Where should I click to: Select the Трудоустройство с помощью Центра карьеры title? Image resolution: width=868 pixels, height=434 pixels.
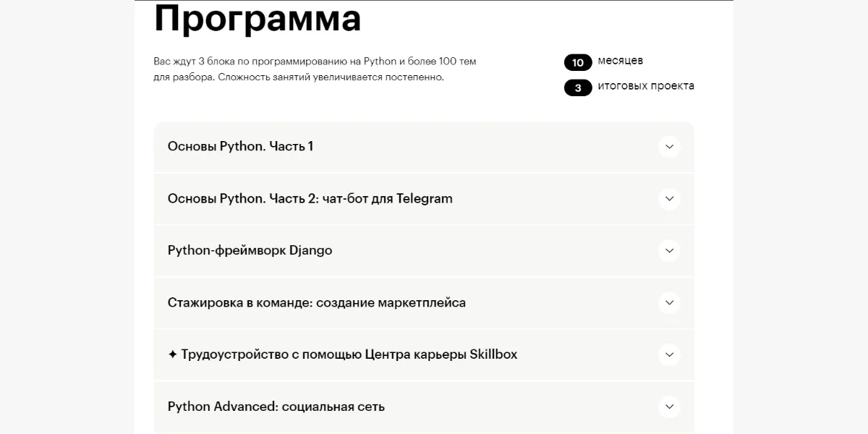pyautogui.click(x=349, y=354)
